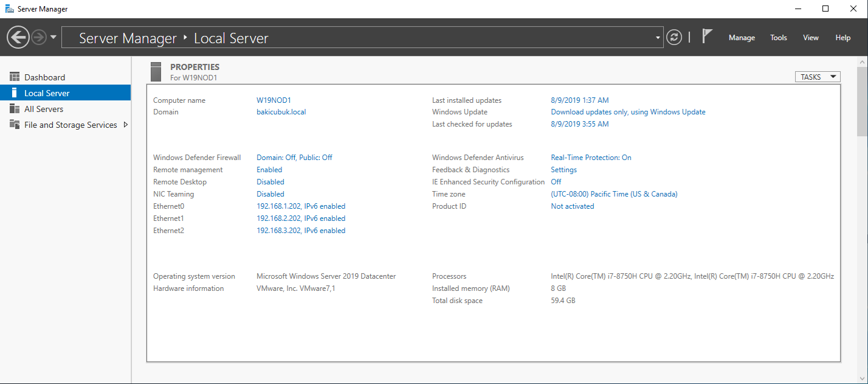Select File and Storage Services entry
This screenshot has width=868, height=384.
coord(71,125)
